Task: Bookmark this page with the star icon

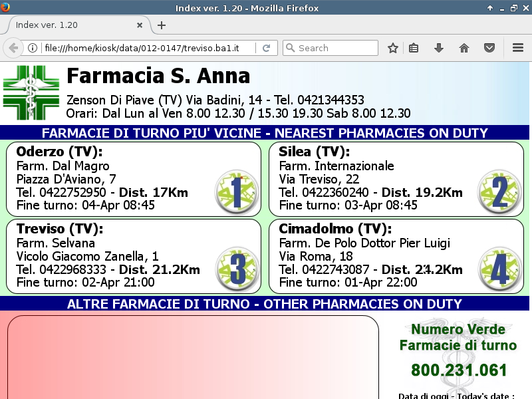Action: [x=393, y=48]
